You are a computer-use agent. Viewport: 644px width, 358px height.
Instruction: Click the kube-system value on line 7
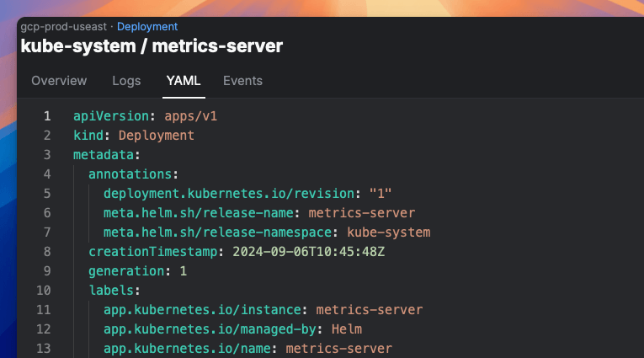point(388,232)
